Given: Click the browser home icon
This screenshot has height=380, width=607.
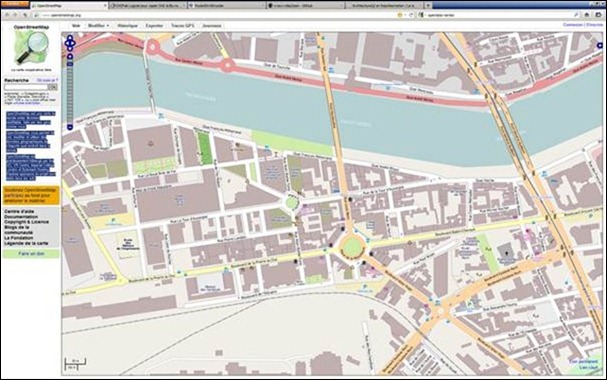Looking at the screenshot, I should 587,15.
